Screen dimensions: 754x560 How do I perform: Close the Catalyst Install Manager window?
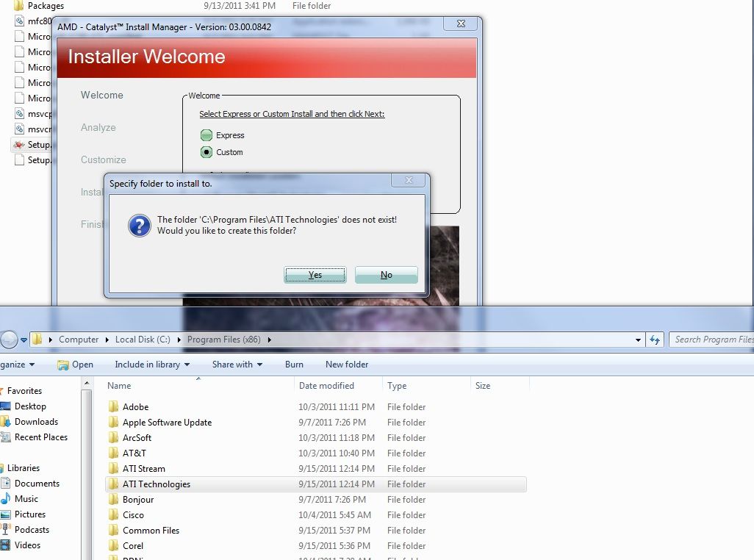point(461,24)
